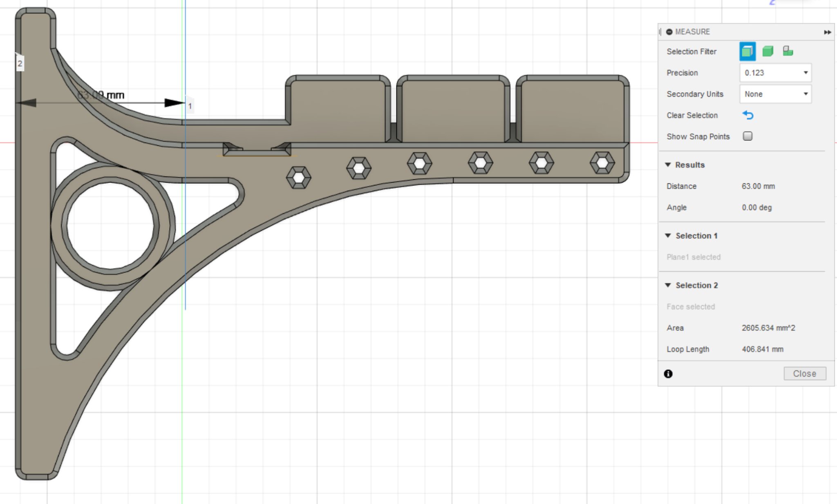Screen dimensions: 837x504
Task: Click the Close button
Action: click(x=804, y=374)
